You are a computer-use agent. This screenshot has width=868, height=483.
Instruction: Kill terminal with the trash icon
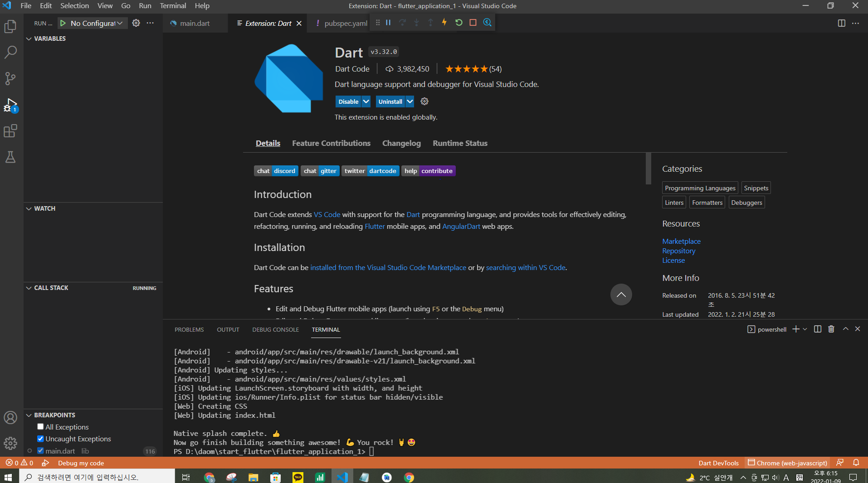coord(831,329)
